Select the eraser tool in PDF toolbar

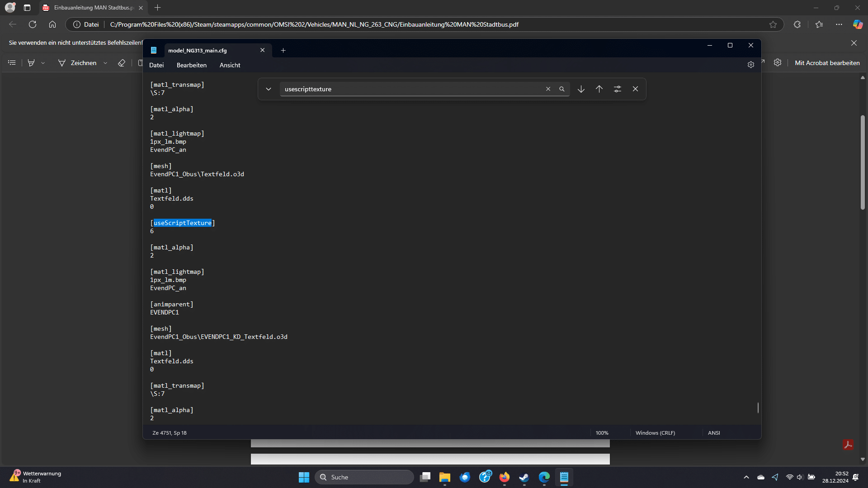point(122,63)
